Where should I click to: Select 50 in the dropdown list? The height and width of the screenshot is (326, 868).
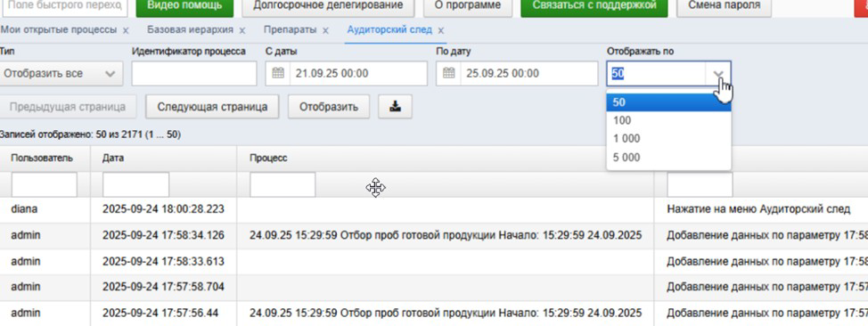point(668,102)
